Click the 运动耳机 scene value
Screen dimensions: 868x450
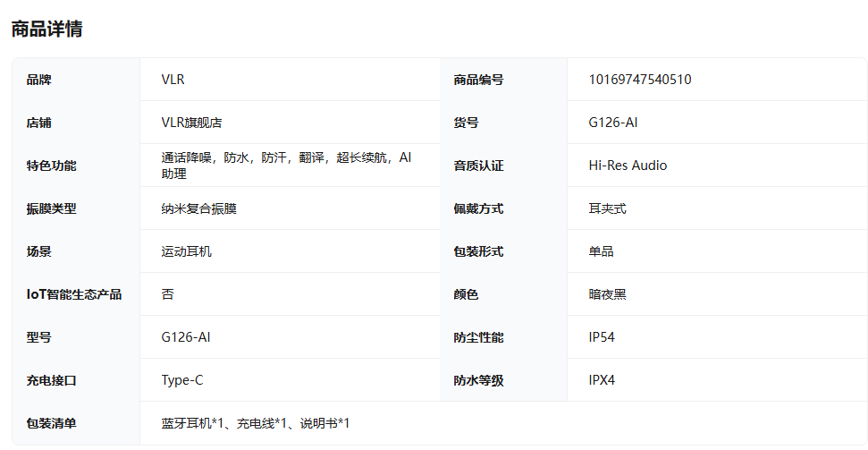186,251
